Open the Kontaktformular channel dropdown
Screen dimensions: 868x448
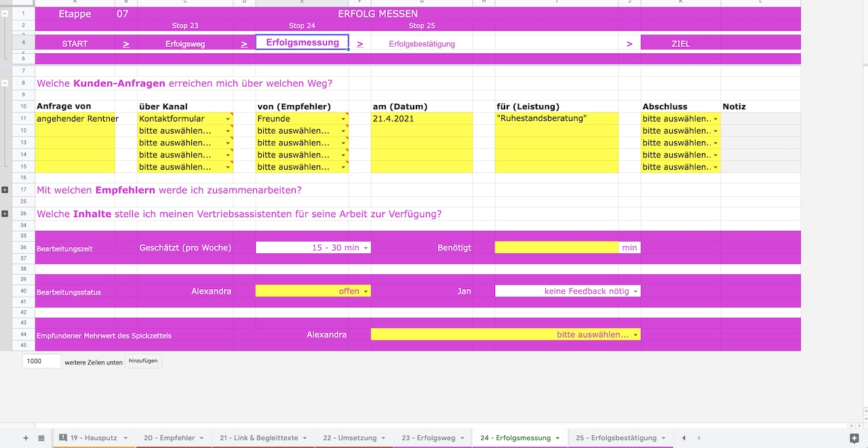(x=229, y=119)
